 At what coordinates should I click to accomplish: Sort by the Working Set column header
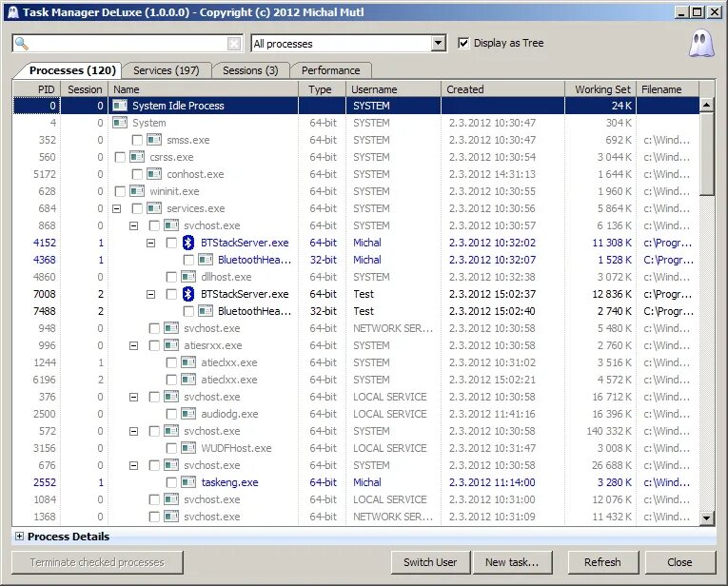pyautogui.click(x=600, y=89)
